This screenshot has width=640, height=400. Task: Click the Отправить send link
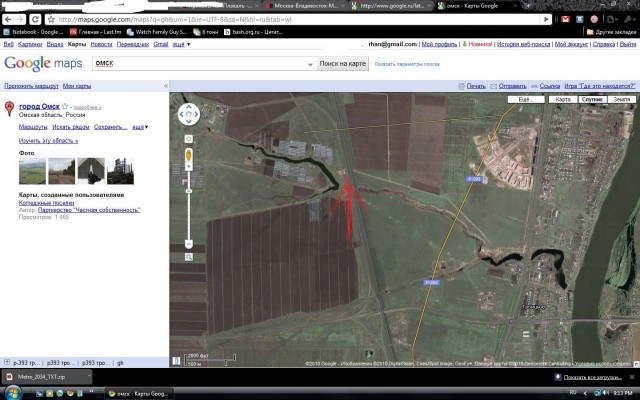coord(512,86)
